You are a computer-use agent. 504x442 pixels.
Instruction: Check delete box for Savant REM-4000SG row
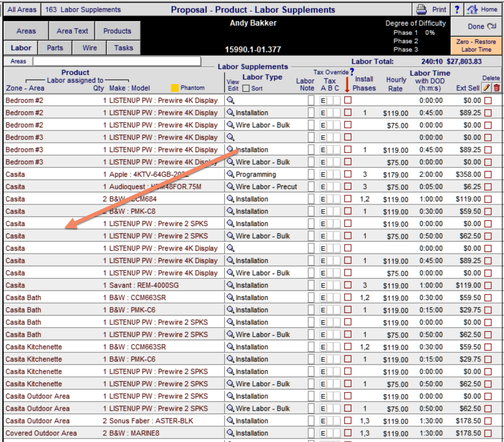(488, 285)
